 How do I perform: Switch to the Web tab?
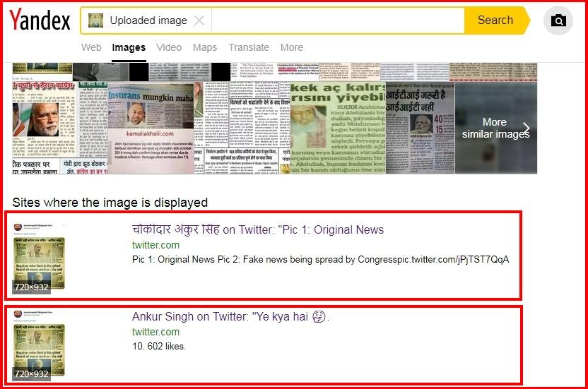91,47
